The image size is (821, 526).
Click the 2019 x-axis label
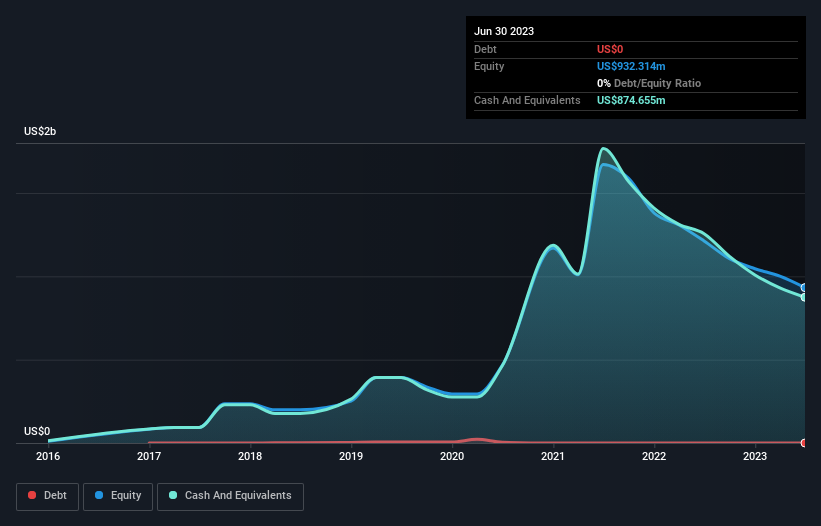tap(351, 456)
